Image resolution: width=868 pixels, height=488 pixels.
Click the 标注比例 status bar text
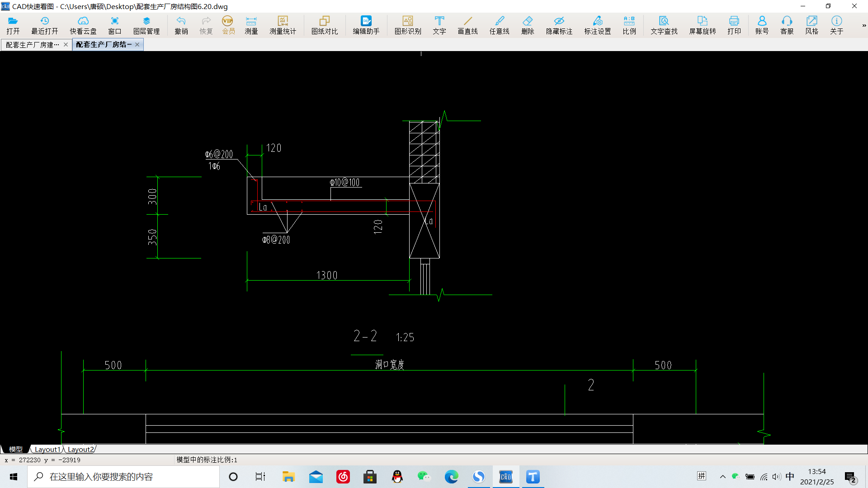(x=207, y=460)
